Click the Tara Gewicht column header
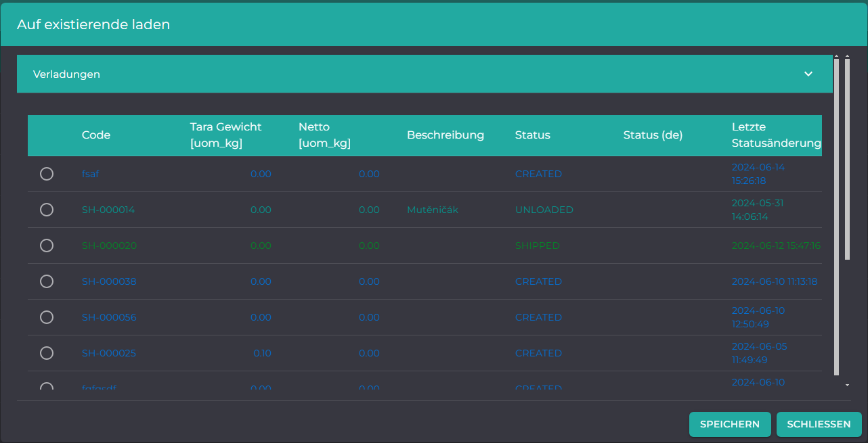 click(226, 135)
